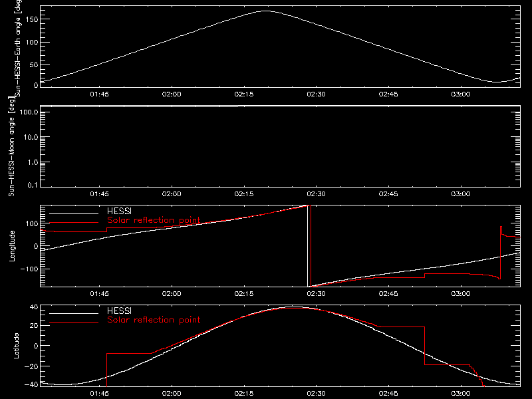The height and width of the screenshot is (399, 532).
Task: Select 02:15 label under the Sun-HESSI-Moon plot
Action: tap(244, 194)
